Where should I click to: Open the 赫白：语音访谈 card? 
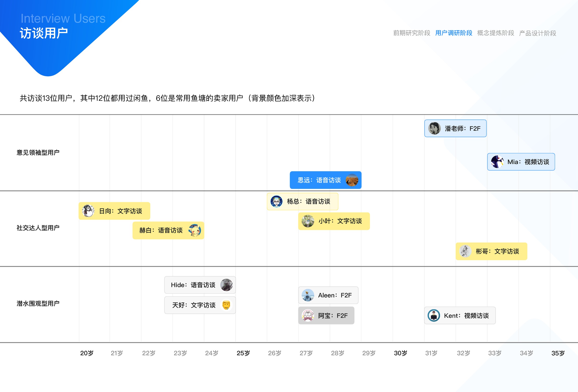(x=168, y=230)
